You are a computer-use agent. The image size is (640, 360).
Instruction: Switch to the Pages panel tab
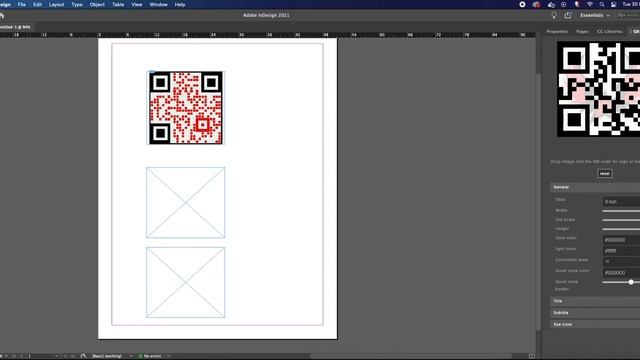(x=582, y=31)
